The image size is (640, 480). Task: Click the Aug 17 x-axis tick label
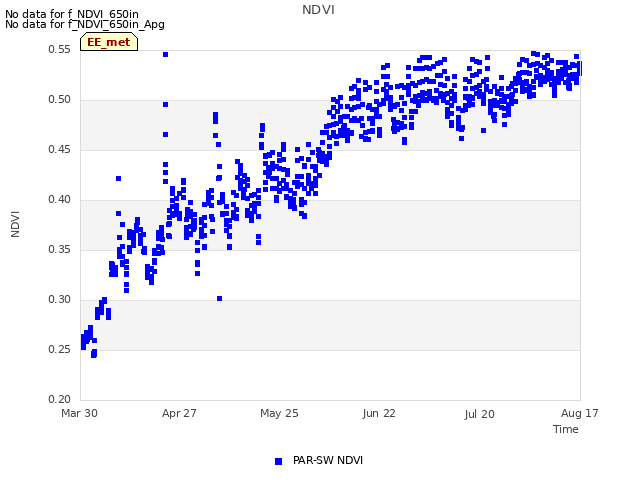[580, 413]
